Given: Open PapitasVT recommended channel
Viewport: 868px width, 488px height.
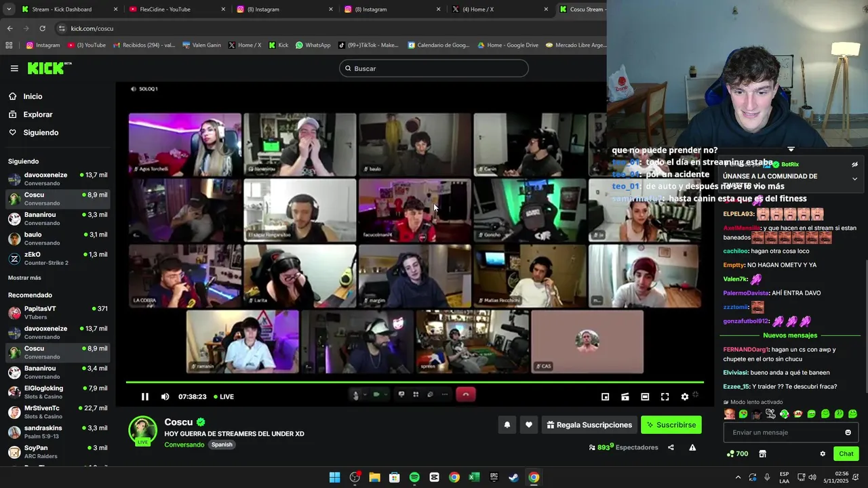Looking at the screenshot, I should click(58, 312).
